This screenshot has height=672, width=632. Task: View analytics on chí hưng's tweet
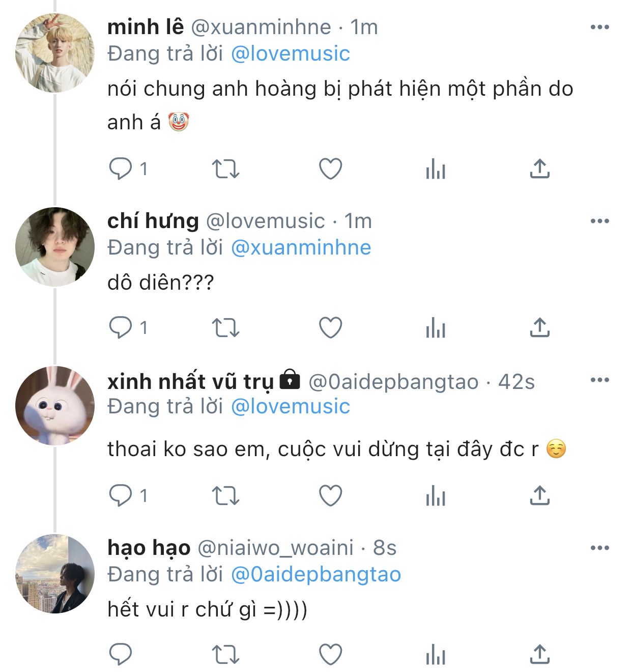pos(435,328)
